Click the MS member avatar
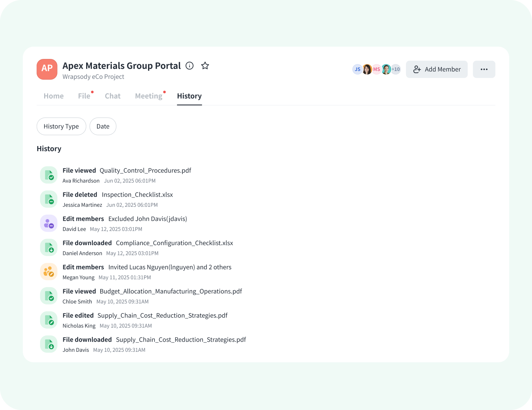532x410 pixels. (377, 69)
